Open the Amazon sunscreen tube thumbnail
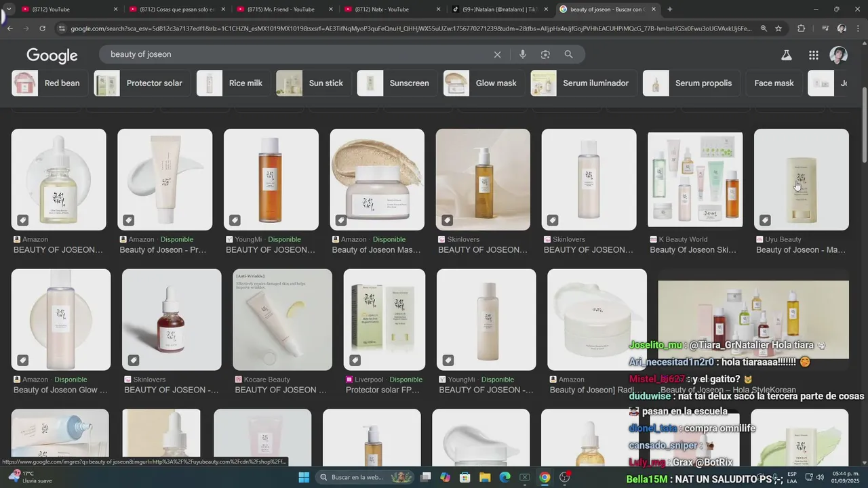This screenshot has width=868, height=488. click(x=165, y=180)
